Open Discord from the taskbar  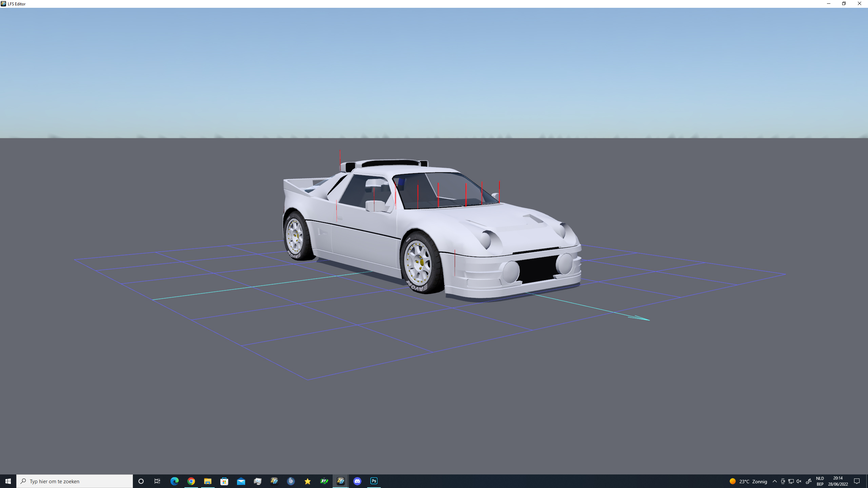pos(357,481)
